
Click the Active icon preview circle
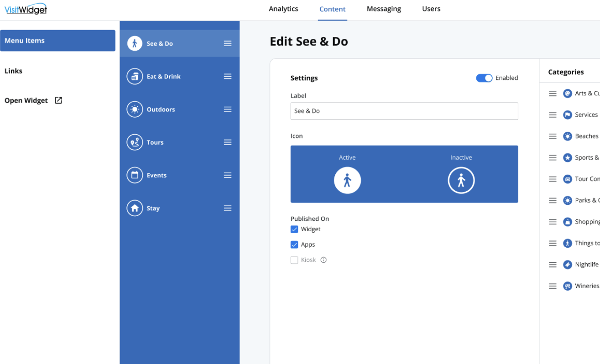click(x=347, y=180)
